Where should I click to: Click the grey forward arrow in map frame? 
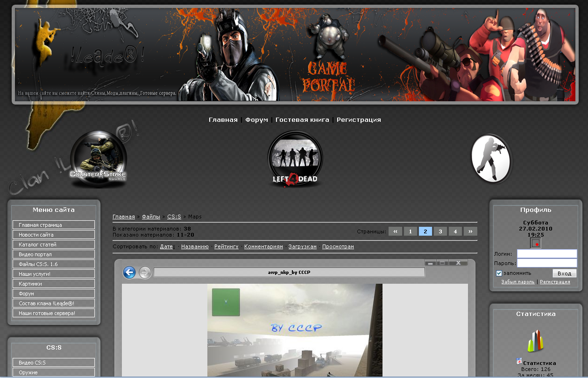[x=145, y=272]
